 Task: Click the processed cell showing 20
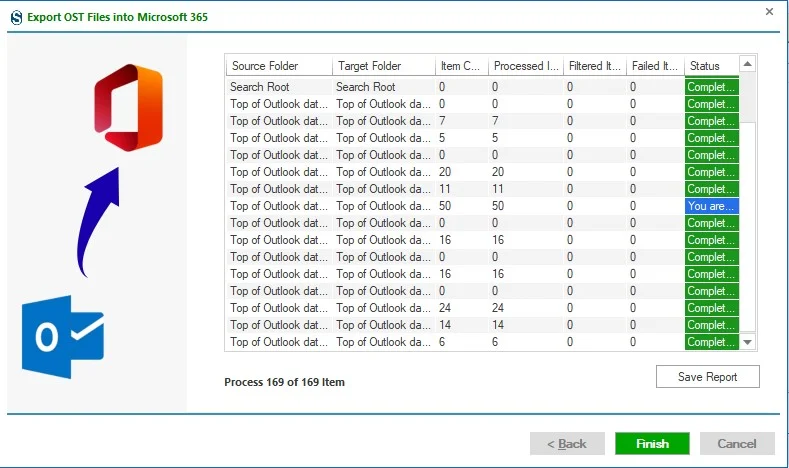point(526,172)
